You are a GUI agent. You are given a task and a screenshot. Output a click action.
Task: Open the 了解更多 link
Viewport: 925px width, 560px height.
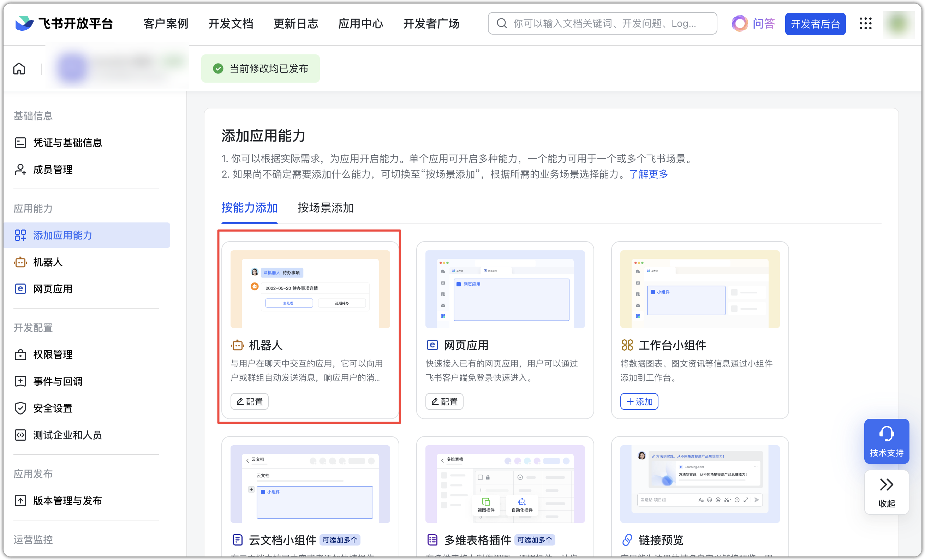coord(648,174)
